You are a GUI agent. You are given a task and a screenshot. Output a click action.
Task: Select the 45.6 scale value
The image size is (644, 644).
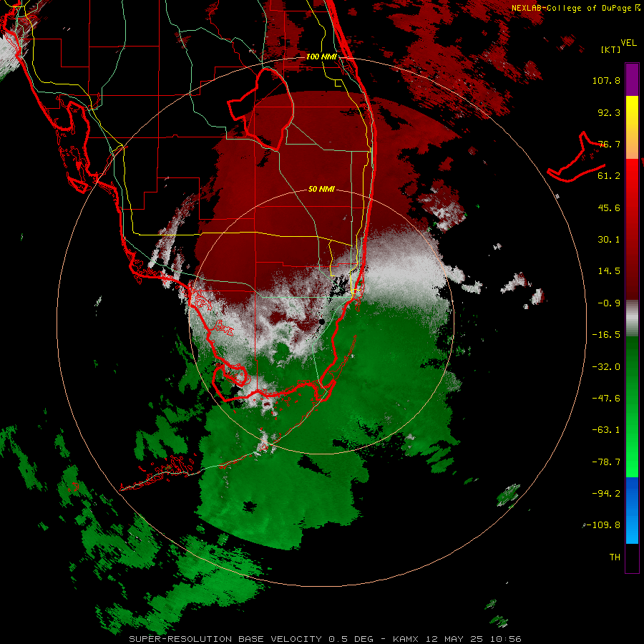609,208
